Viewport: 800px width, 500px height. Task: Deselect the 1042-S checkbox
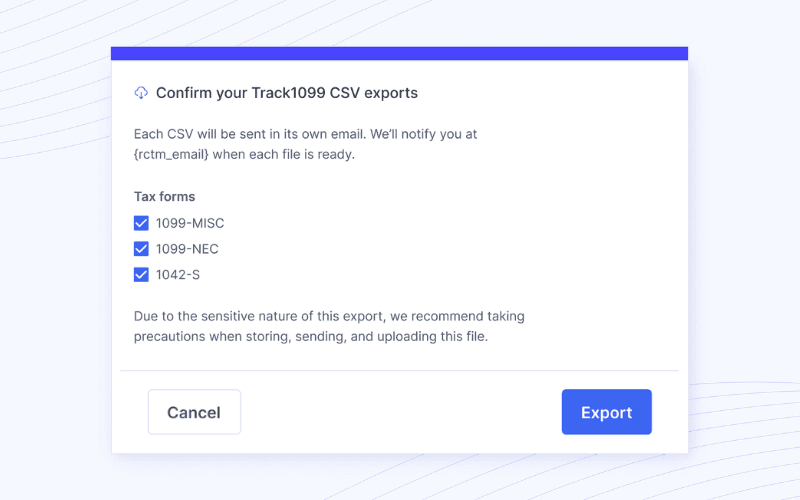tap(141, 274)
